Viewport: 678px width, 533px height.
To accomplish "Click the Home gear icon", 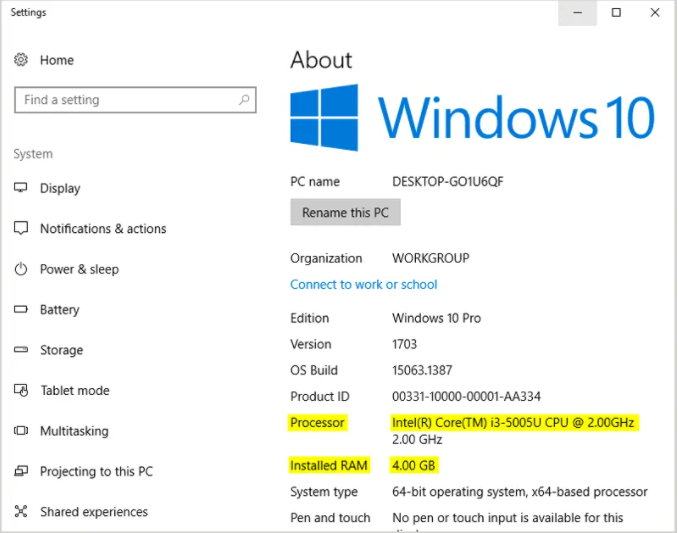I will tap(21, 60).
